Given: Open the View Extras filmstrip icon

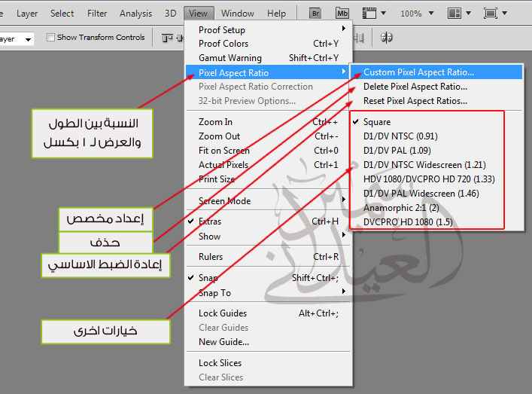Looking at the screenshot, I should pos(369,14).
